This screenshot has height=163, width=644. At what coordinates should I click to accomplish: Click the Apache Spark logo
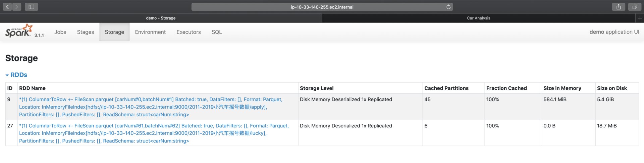pos(19,31)
